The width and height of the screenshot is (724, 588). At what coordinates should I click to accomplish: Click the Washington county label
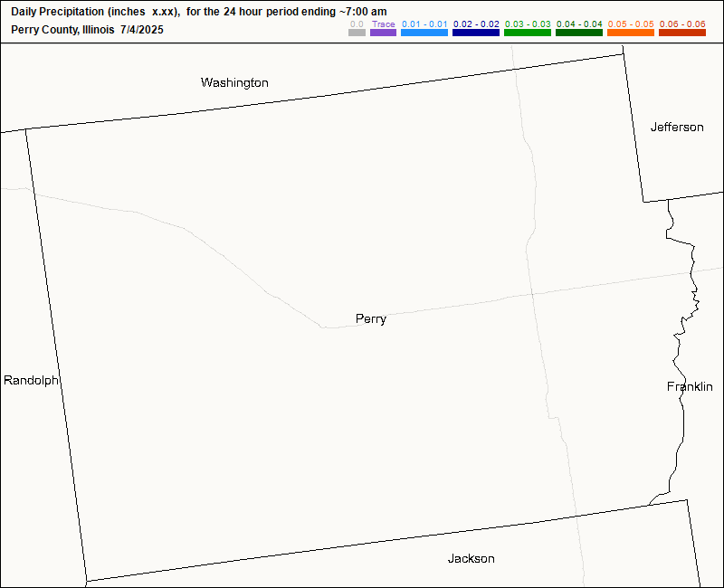pos(234,83)
